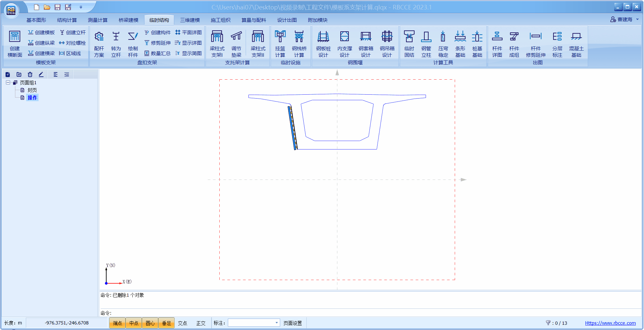Open the 设计出图 ribbon tab

tap(287, 20)
